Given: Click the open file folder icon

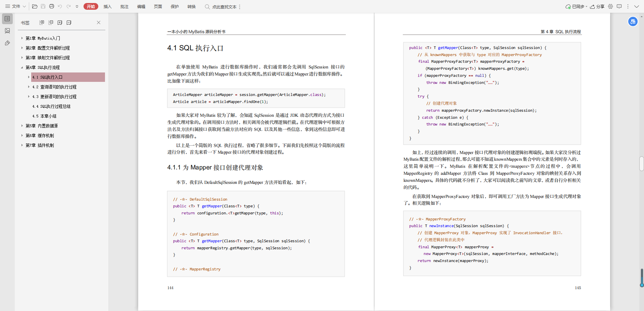Looking at the screenshot, I should 35,6.
